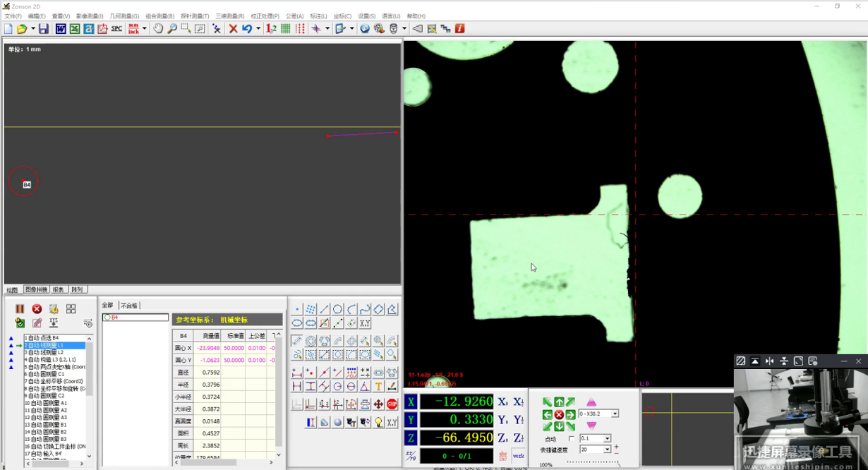Viewport: 868px width, 470px height.
Task: Zero the X axis with X0 button
Action: pos(502,402)
